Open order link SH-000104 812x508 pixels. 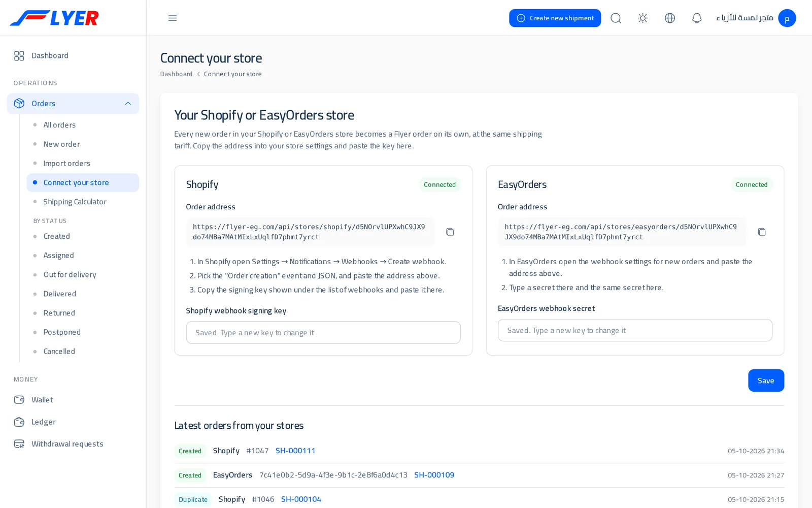(x=301, y=499)
